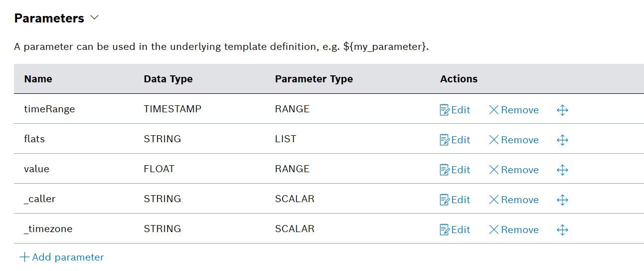Click the move handle icon for value row
Image resolution: width=644 pixels, height=271 pixels.
[x=562, y=170]
